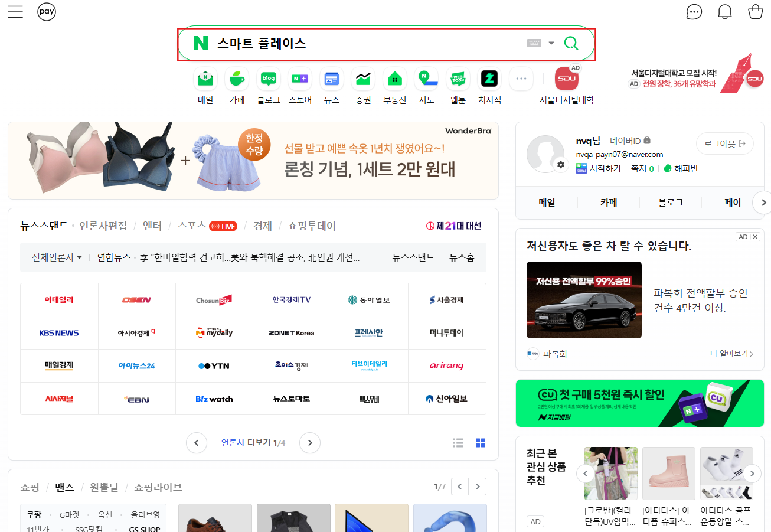
Task: Open the on-screen keyboard icon
Action: tap(534, 43)
